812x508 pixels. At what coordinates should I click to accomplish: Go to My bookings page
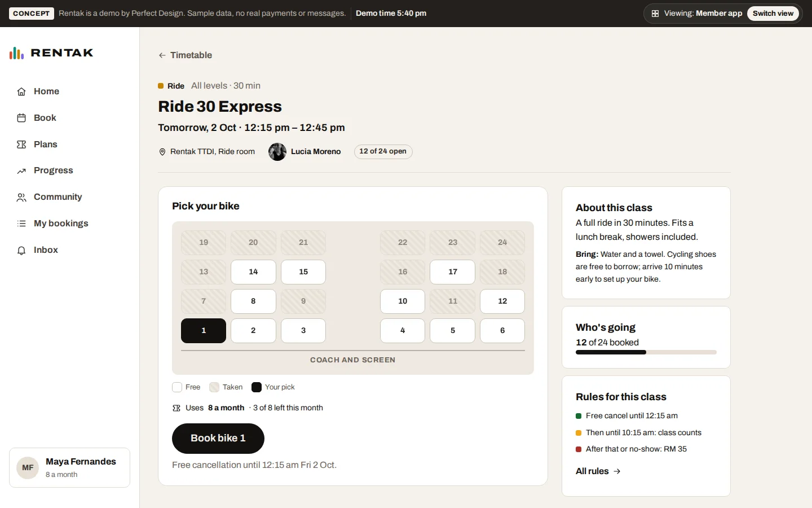click(70, 224)
